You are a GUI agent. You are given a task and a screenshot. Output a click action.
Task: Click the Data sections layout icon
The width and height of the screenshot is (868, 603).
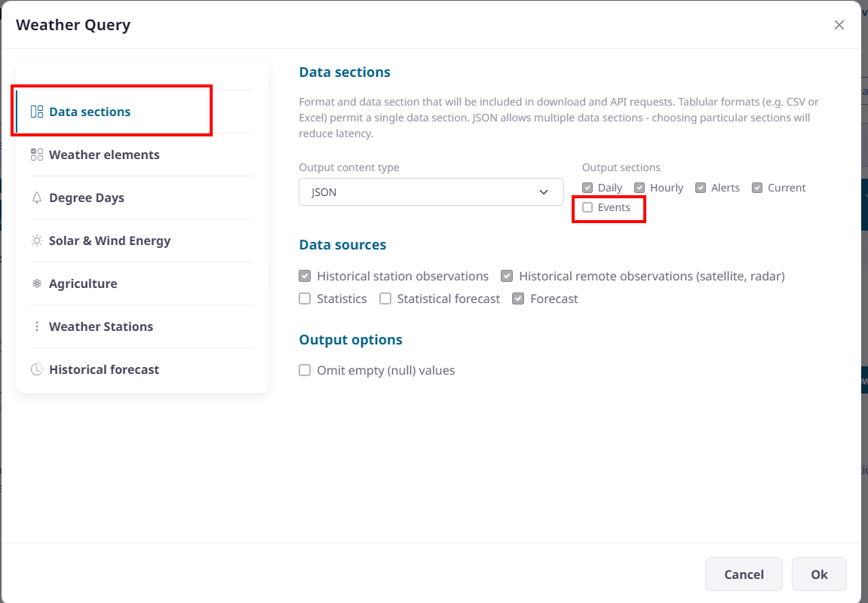tap(37, 112)
